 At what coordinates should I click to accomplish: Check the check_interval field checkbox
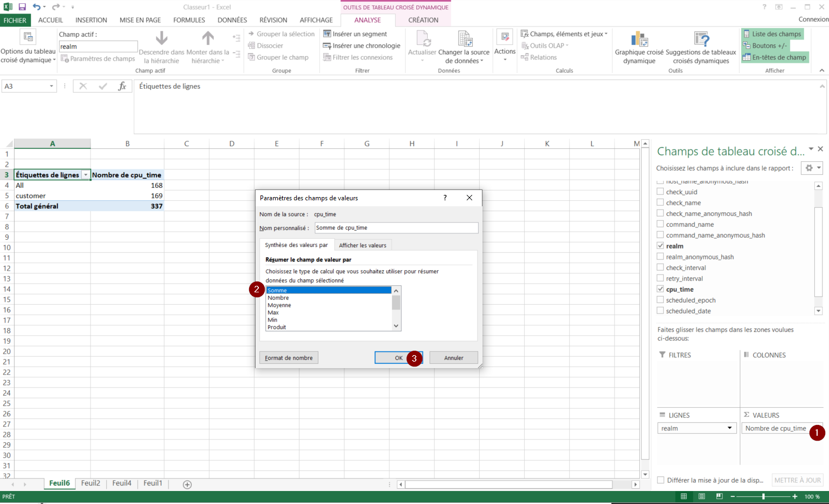(x=660, y=267)
